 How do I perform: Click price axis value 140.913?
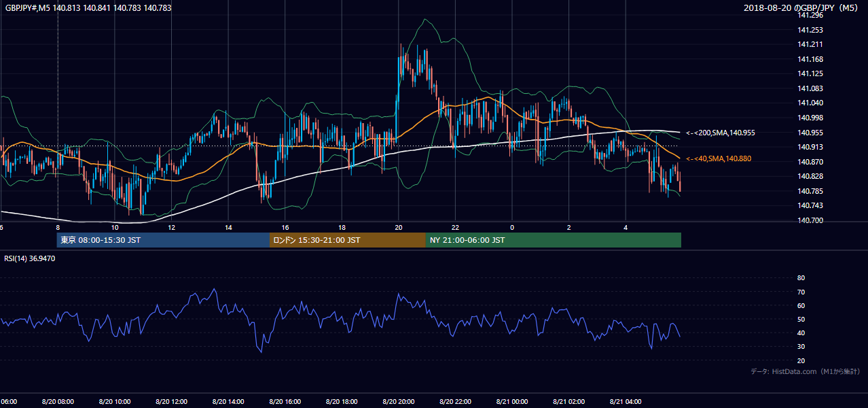click(810, 147)
